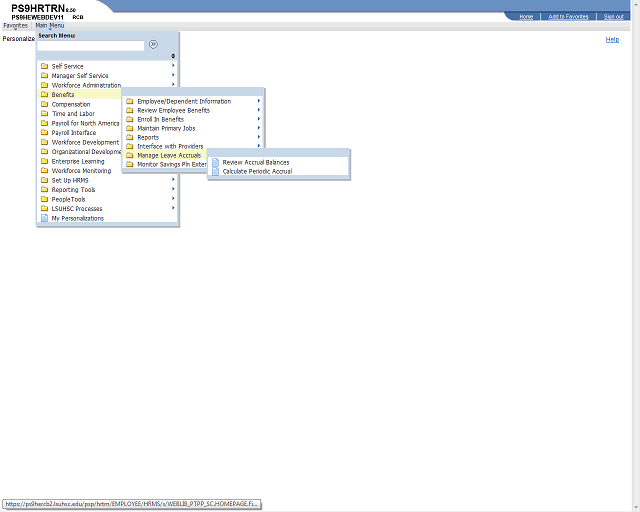Open the Favorites menu

16,26
